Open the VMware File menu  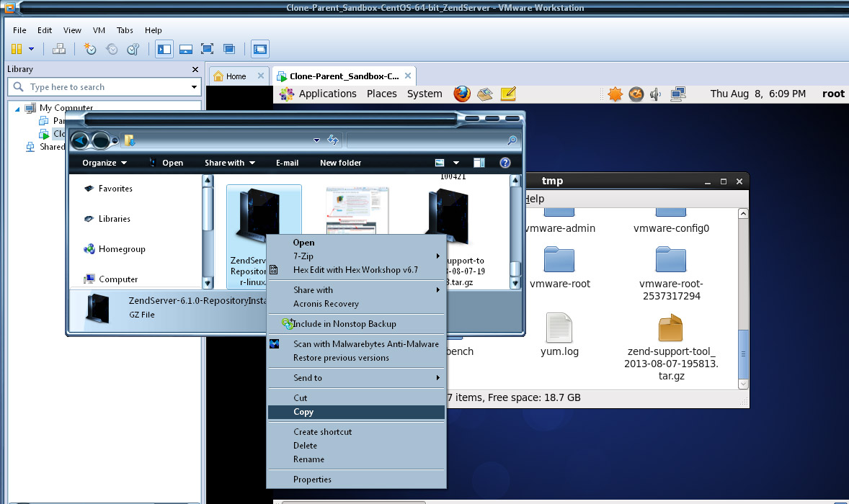19,30
